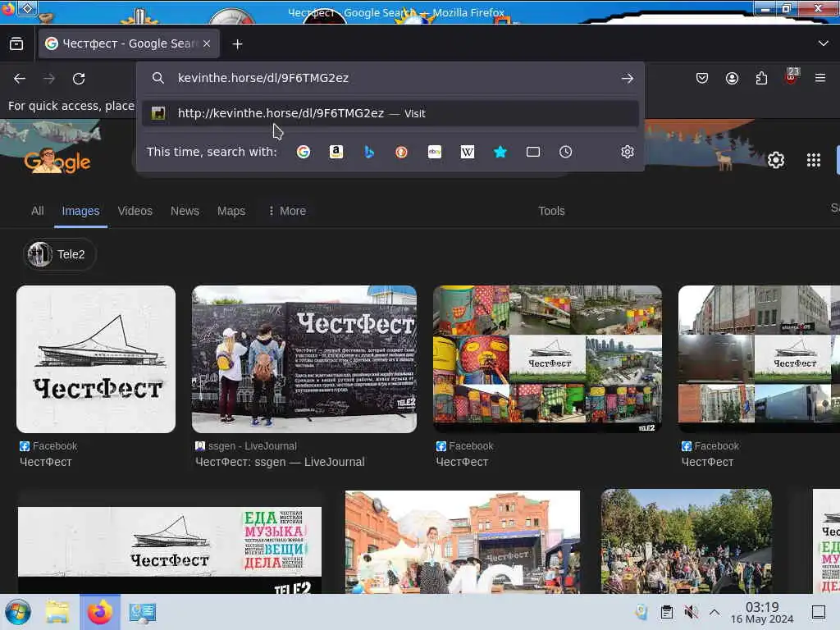Search in open Tabs icon
The width and height of the screenshot is (840, 630).
point(533,152)
